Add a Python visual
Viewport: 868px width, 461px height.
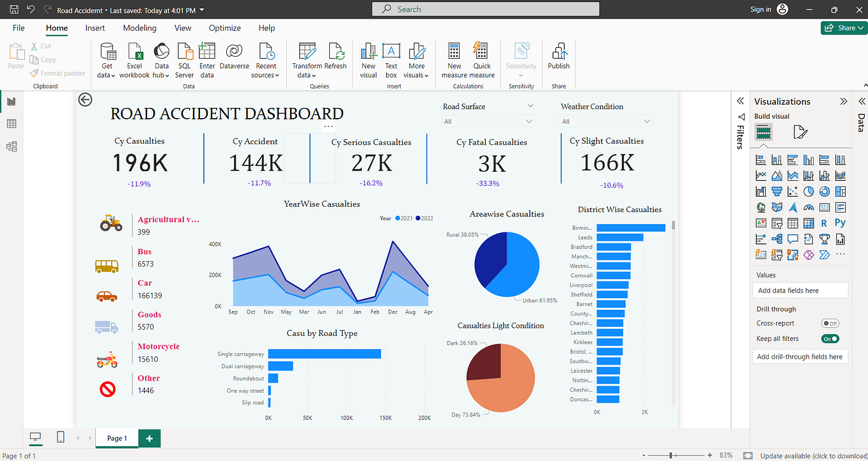tap(841, 223)
